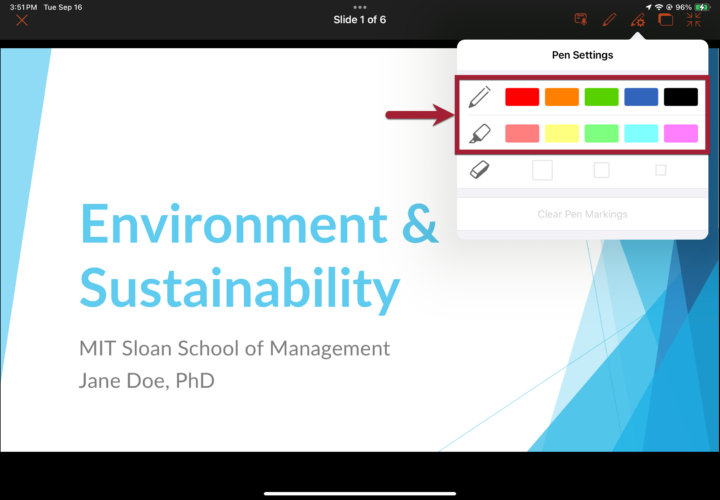Select the pencil tool in Pen Settings

480,97
